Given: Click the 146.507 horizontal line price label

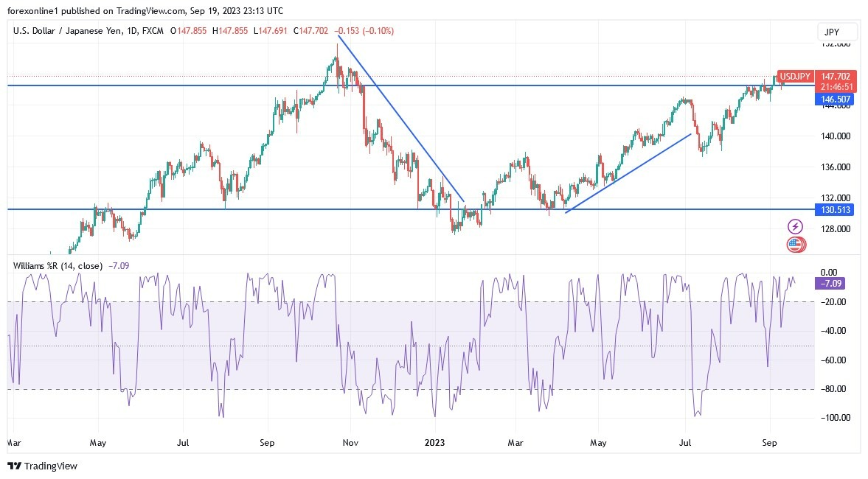Looking at the screenshot, I should 836,99.
